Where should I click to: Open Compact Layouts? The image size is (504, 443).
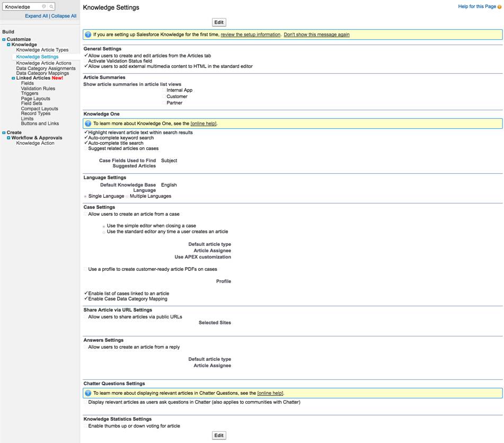point(40,109)
